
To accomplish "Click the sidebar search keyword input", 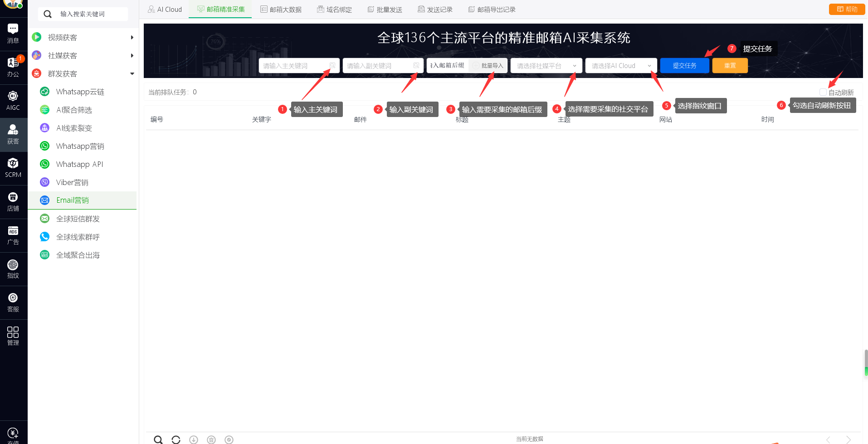I will tap(83, 14).
